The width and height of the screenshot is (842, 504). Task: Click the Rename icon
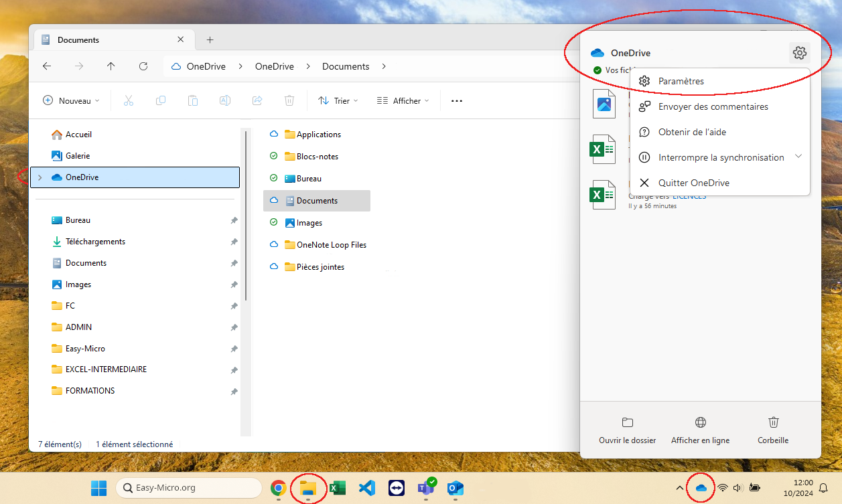tap(225, 100)
